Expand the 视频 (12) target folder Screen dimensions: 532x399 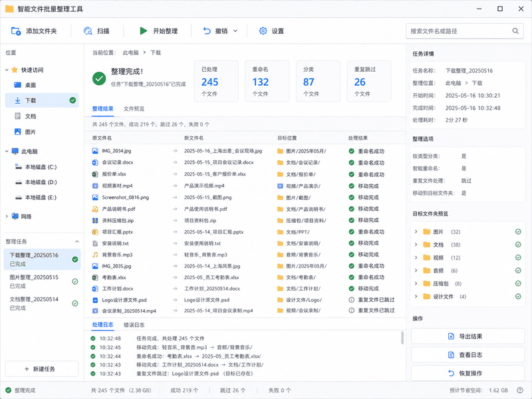(416, 257)
